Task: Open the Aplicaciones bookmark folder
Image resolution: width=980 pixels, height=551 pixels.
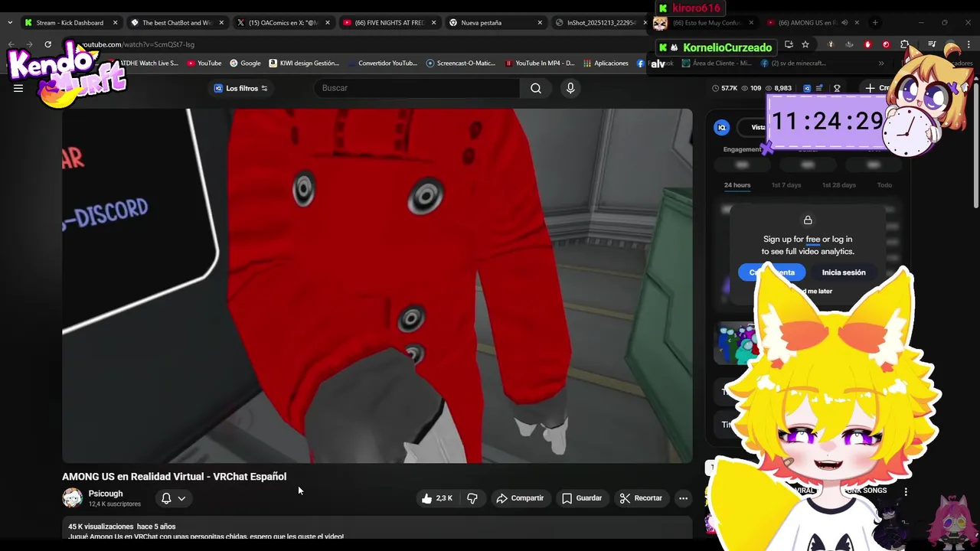Action: coord(606,64)
